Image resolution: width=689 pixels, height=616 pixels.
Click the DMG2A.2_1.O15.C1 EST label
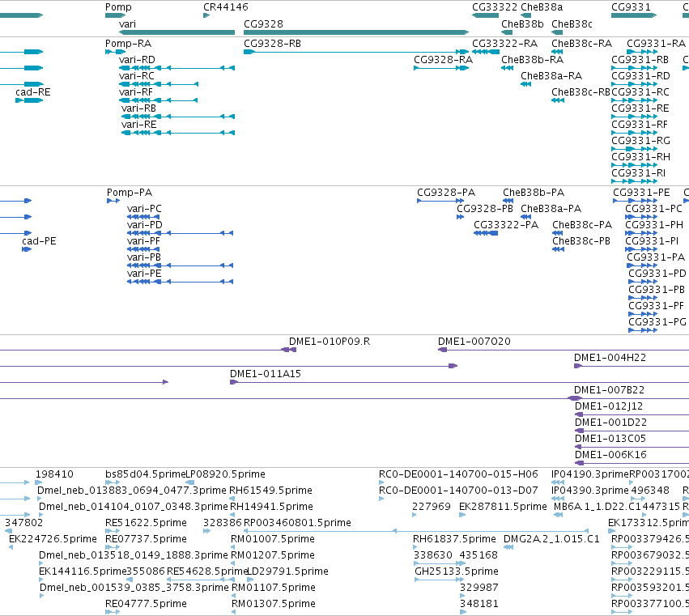551,539
